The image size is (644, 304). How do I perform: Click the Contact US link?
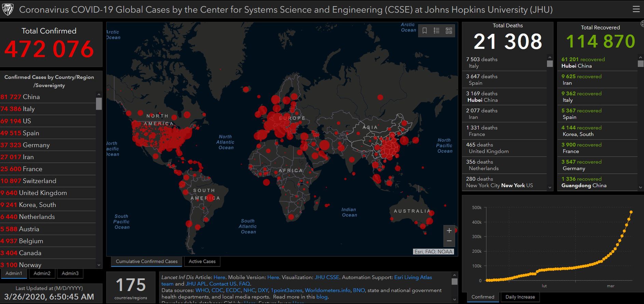[223, 284]
